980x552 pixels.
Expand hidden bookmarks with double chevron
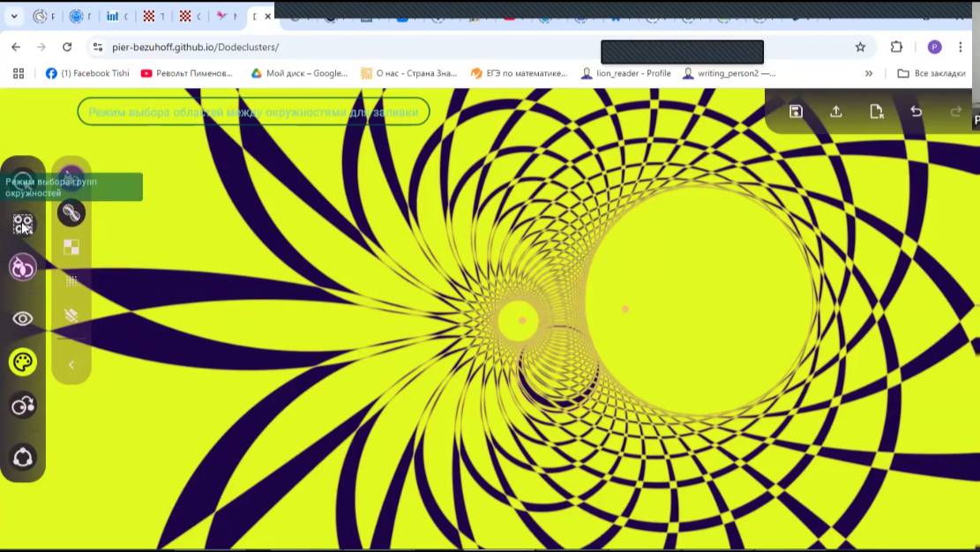(x=869, y=73)
